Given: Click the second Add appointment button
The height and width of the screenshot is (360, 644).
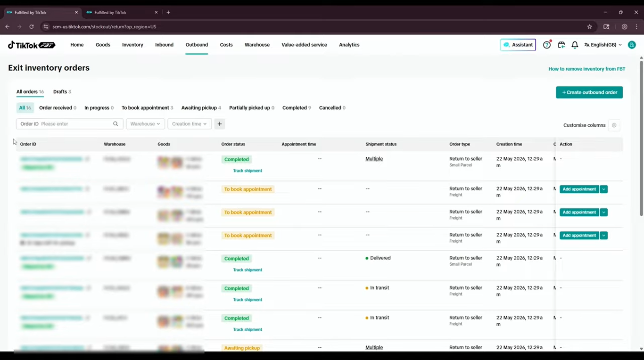Looking at the screenshot, I should point(579,212).
